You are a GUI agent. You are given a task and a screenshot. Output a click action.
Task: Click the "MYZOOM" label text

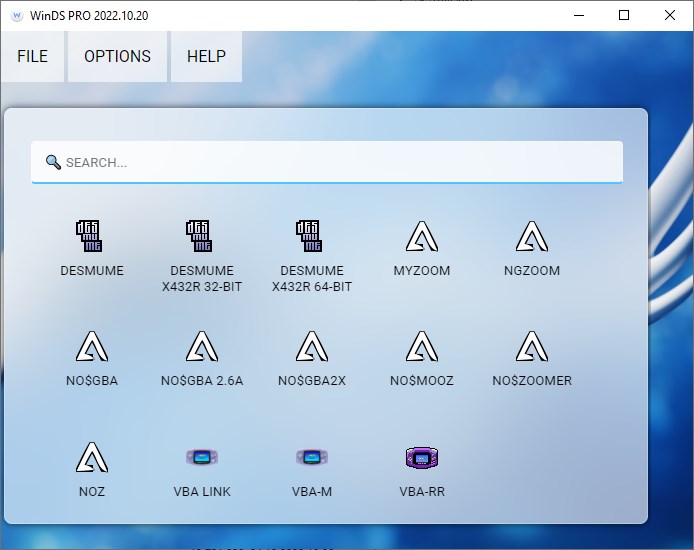pyautogui.click(x=422, y=270)
